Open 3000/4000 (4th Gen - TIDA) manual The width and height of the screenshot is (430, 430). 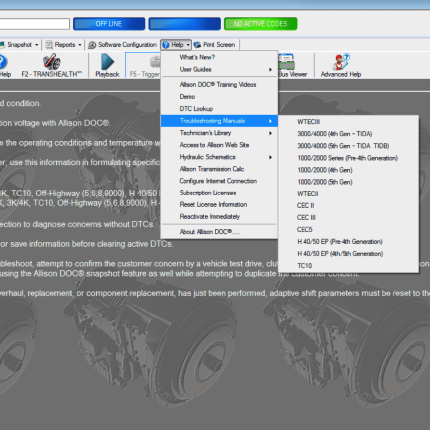[348, 134]
